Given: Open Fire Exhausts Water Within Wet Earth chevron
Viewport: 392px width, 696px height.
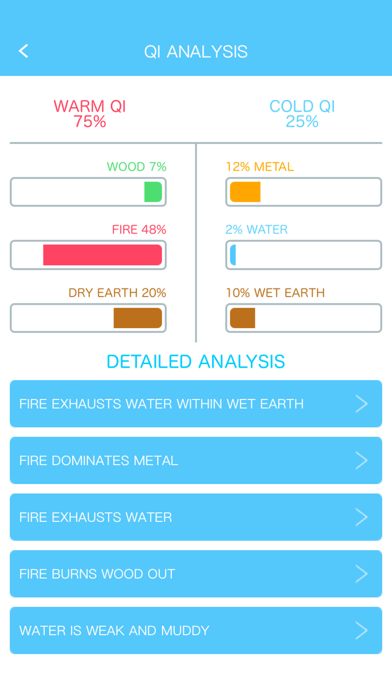Looking at the screenshot, I should point(361,404).
